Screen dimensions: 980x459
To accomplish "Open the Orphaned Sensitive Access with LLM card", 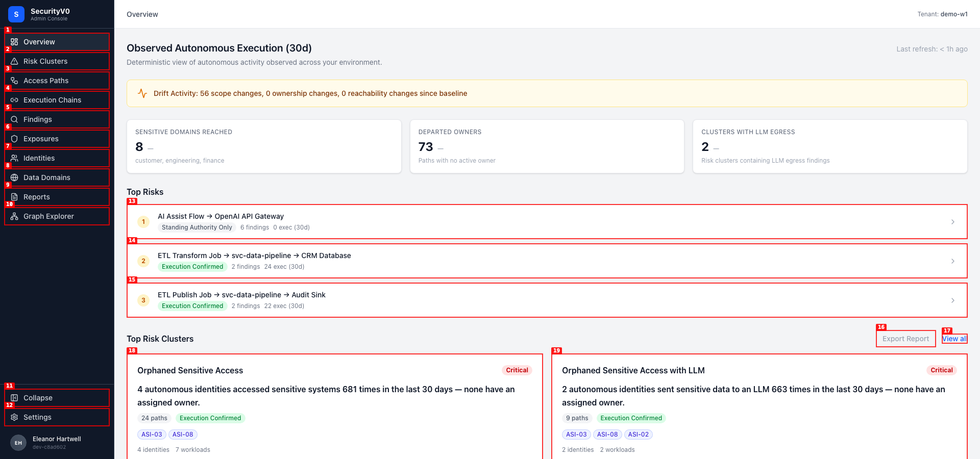I will click(759, 406).
